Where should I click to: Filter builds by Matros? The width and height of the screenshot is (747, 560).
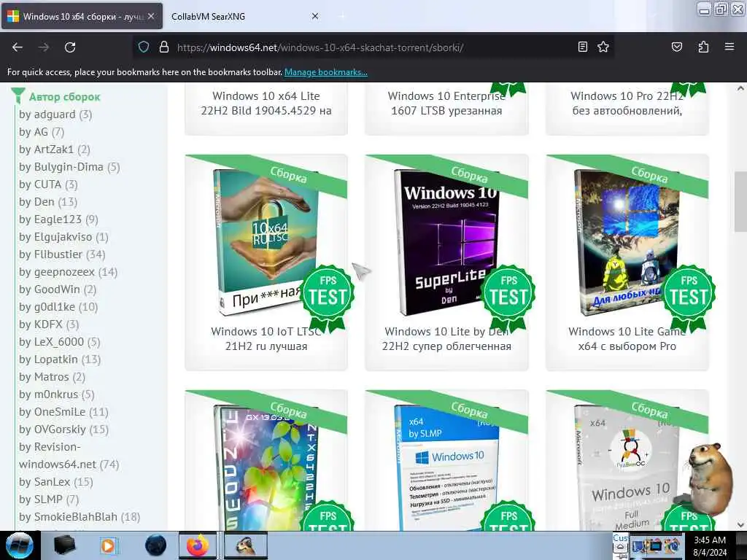coord(53,377)
